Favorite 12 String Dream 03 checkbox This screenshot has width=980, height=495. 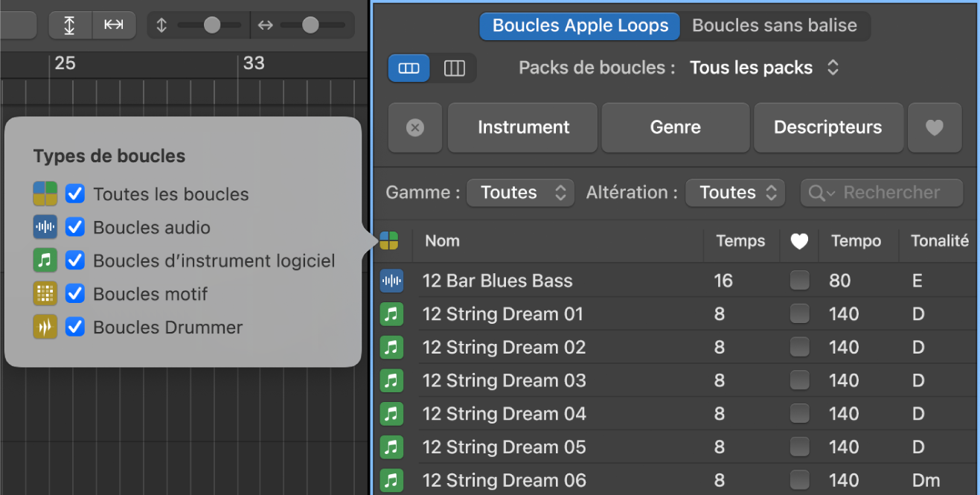pos(799,380)
